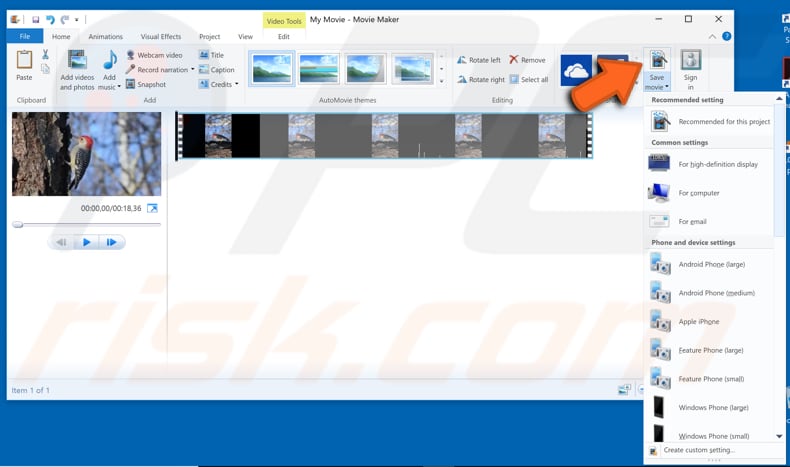Start a Webcam video recording
The image size is (790, 467).
point(154,55)
